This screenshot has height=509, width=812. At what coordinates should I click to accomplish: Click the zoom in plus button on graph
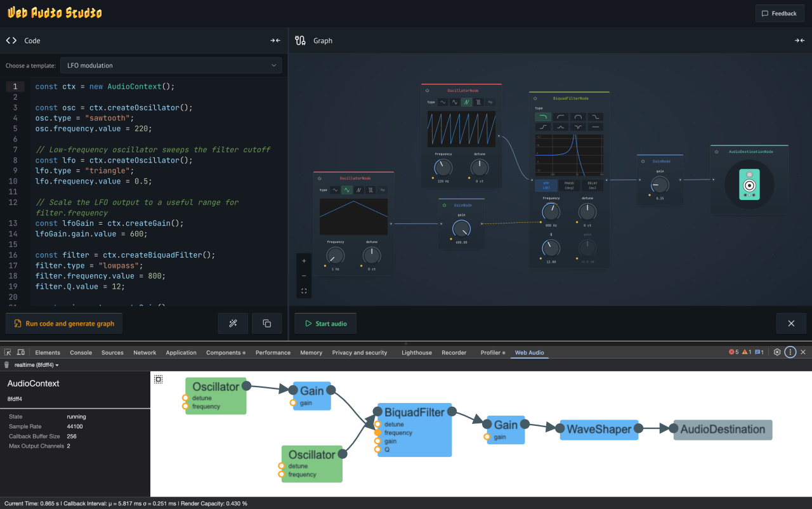coord(304,261)
